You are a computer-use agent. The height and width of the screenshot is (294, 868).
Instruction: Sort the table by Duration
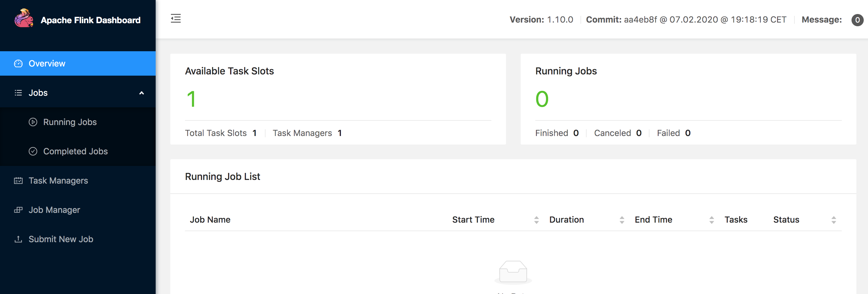tap(622, 220)
